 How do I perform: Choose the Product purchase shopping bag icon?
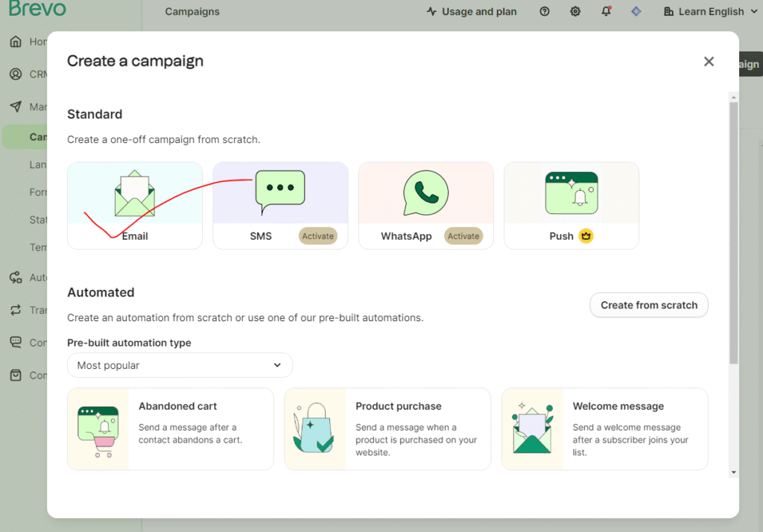click(315, 429)
